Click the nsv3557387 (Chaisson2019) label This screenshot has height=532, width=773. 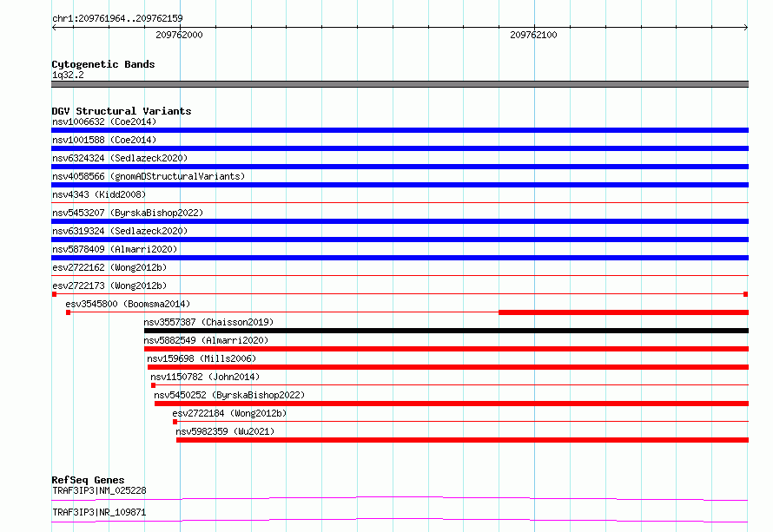click(208, 322)
